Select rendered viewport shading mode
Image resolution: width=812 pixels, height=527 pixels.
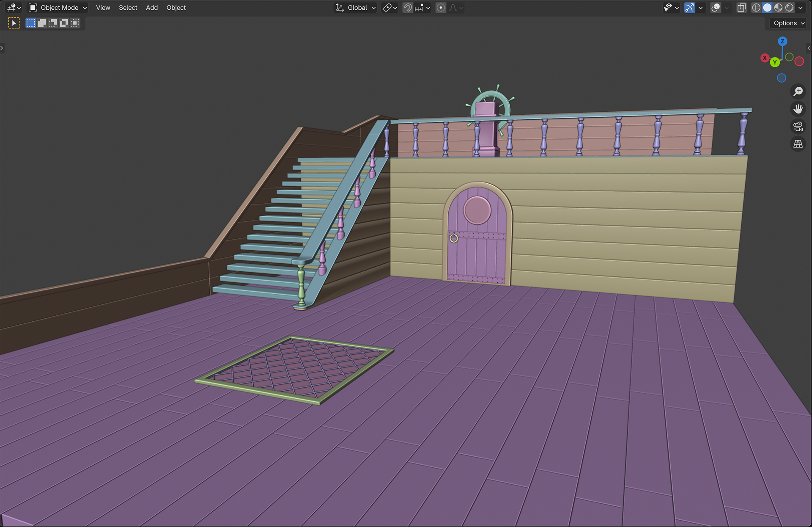coord(789,8)
